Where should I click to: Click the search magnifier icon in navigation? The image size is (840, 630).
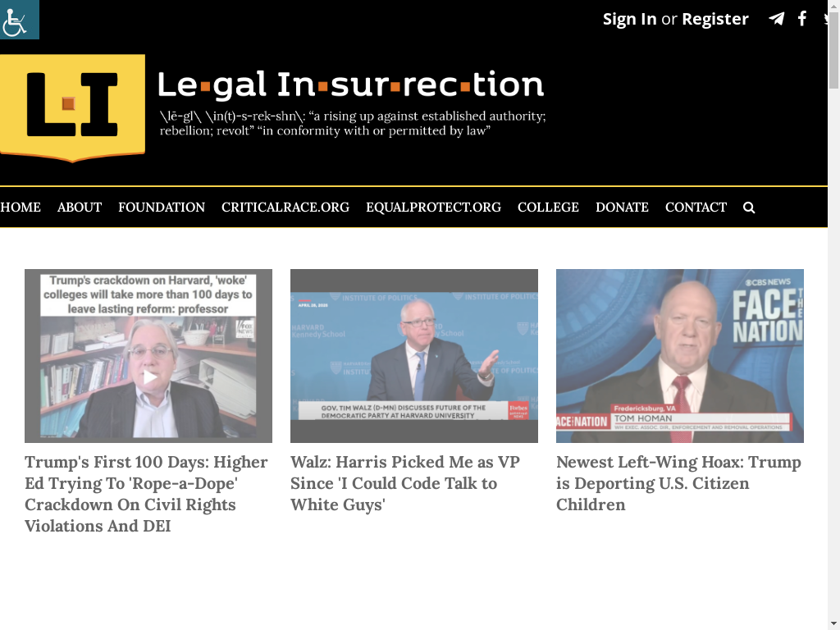[749, 208]
